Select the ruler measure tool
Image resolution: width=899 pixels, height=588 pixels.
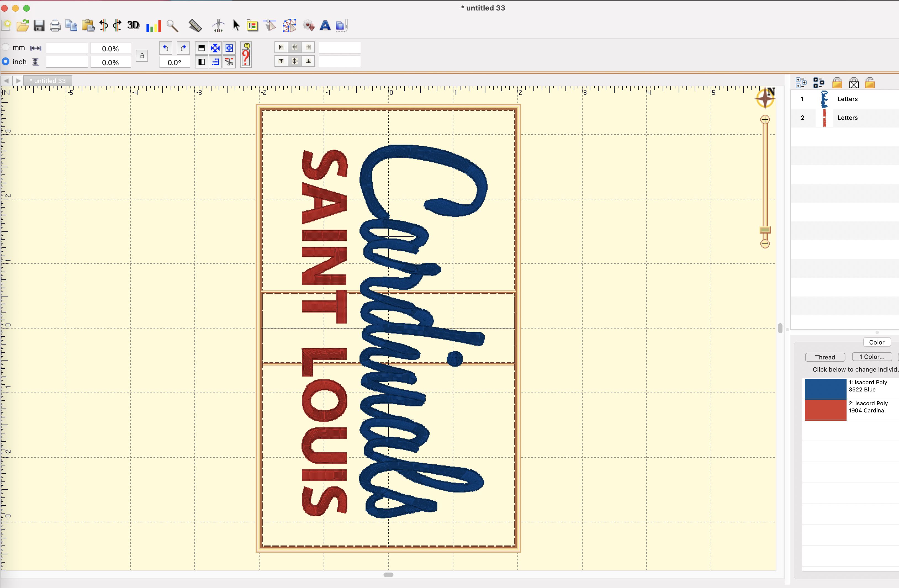click(195, 26)
